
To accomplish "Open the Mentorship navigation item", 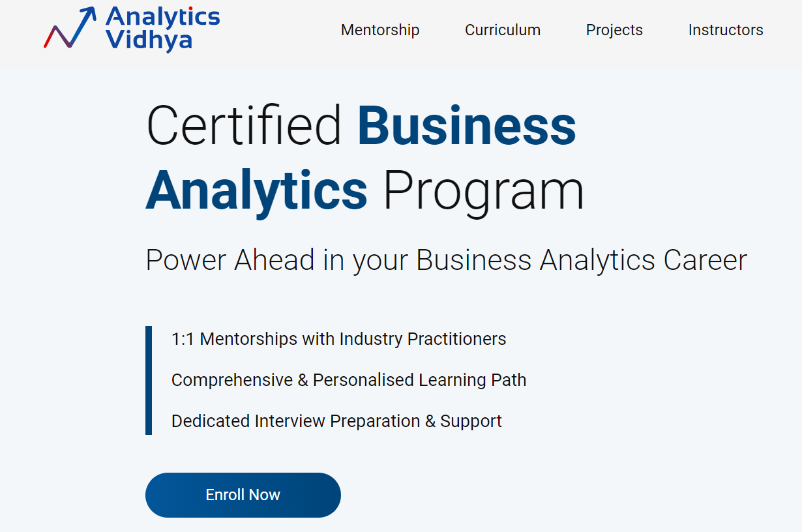I will click(380, 30).
